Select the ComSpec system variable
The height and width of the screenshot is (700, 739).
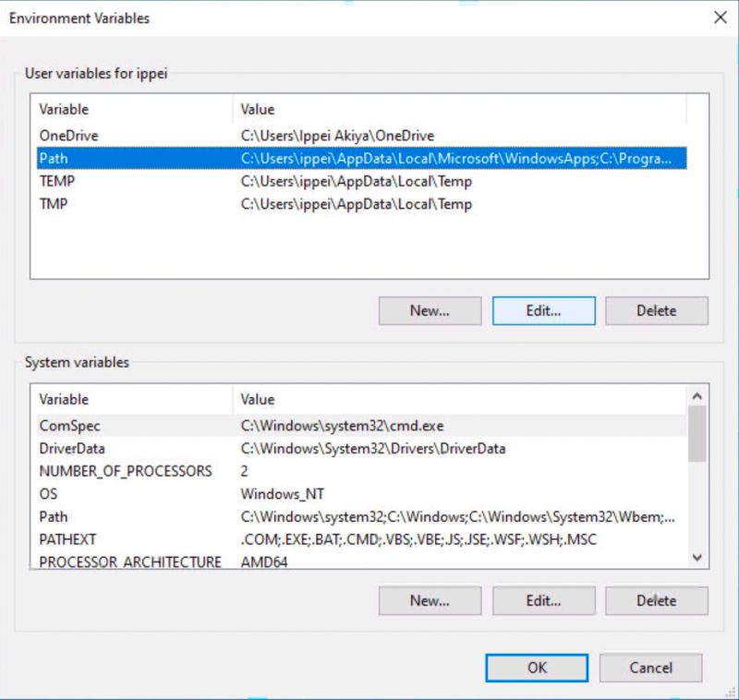139,426
